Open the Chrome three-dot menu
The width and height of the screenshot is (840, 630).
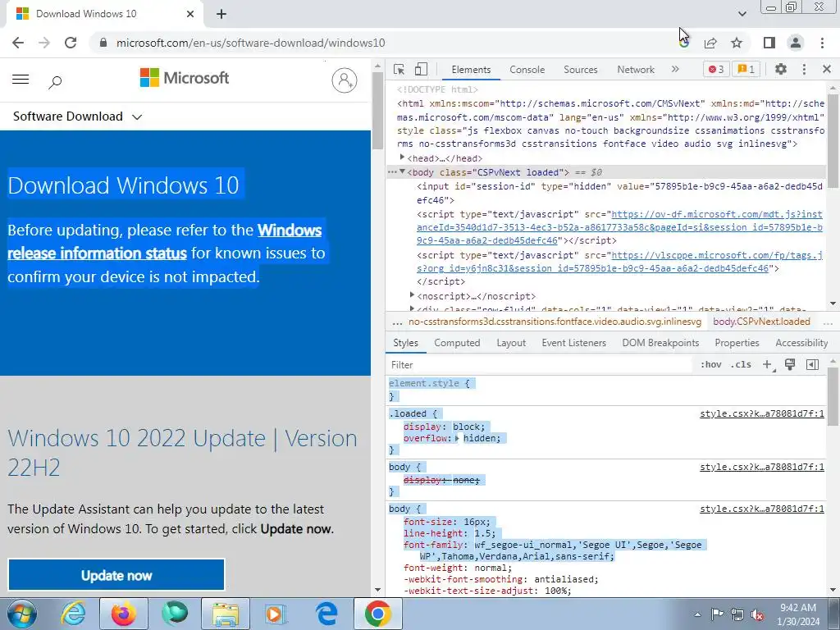point(822,43)
